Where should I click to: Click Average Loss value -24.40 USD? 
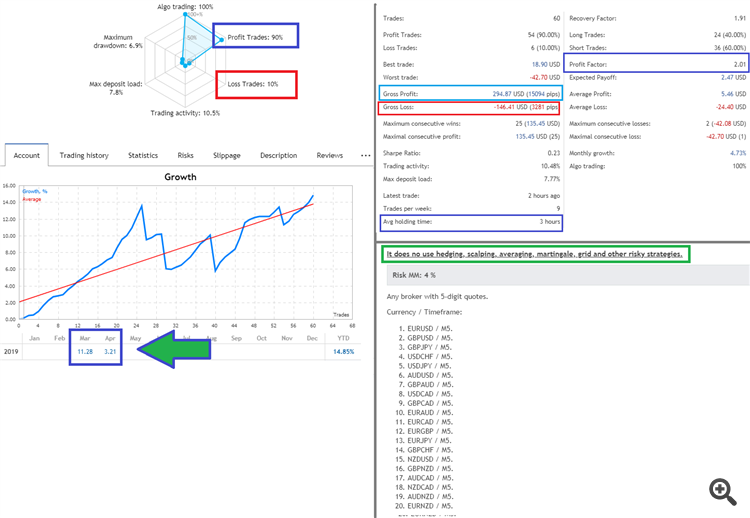[731, 107]
